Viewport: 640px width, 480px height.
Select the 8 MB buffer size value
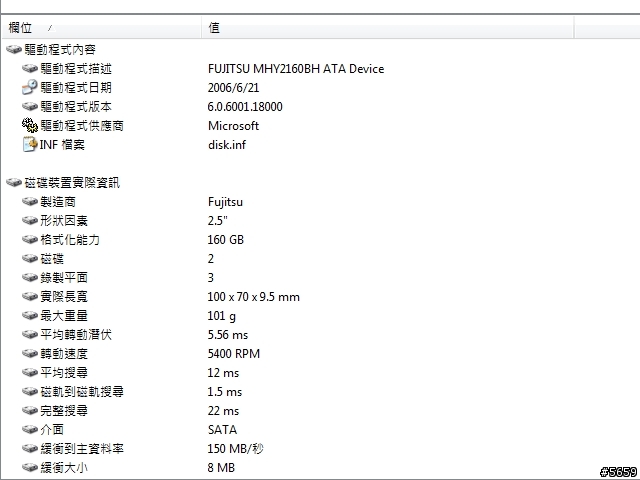(221, 468)
